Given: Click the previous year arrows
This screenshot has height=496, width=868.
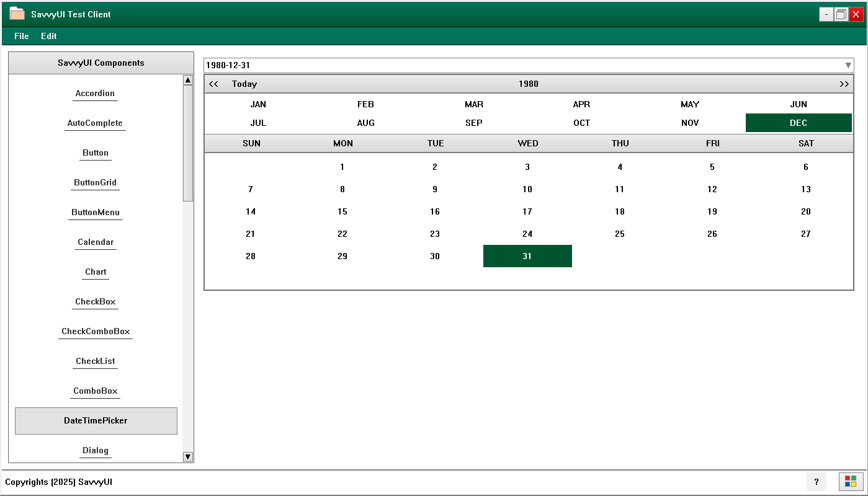Looking at the screenshot, I should (213, 84).
